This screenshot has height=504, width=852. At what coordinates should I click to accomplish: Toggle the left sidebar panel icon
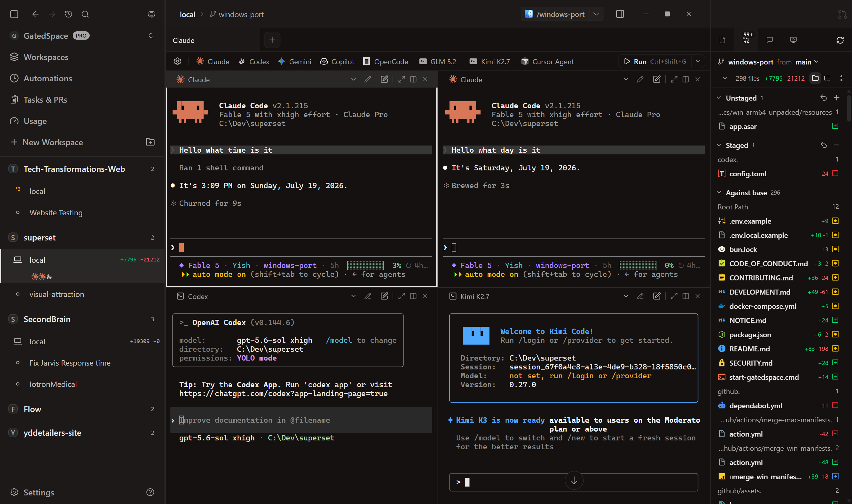[14, 14]
